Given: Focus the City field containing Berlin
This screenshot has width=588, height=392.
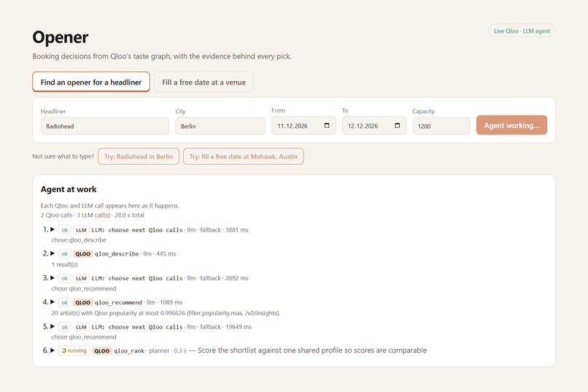Looking at the screenshot, I should click(220, 126).
